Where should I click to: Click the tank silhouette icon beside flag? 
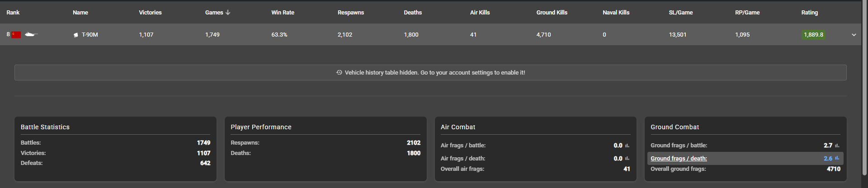click(x=31, y=34)
